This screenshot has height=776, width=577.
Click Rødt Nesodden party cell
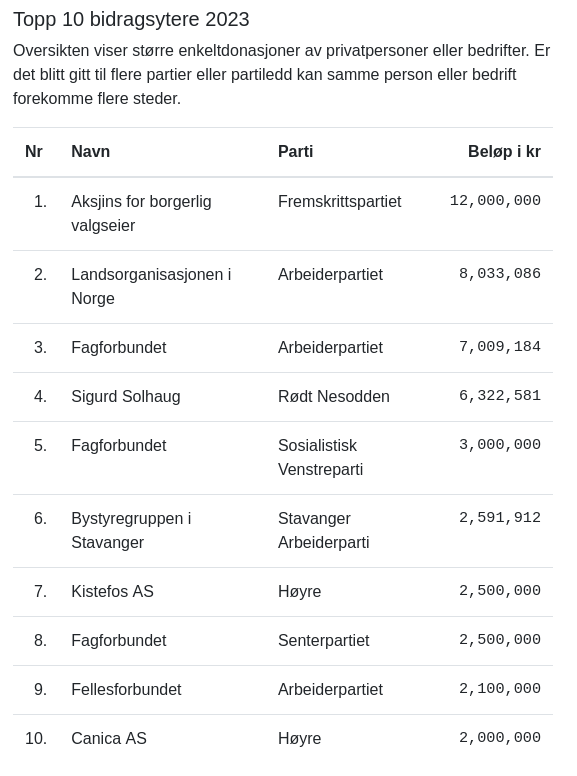[334, 396]
